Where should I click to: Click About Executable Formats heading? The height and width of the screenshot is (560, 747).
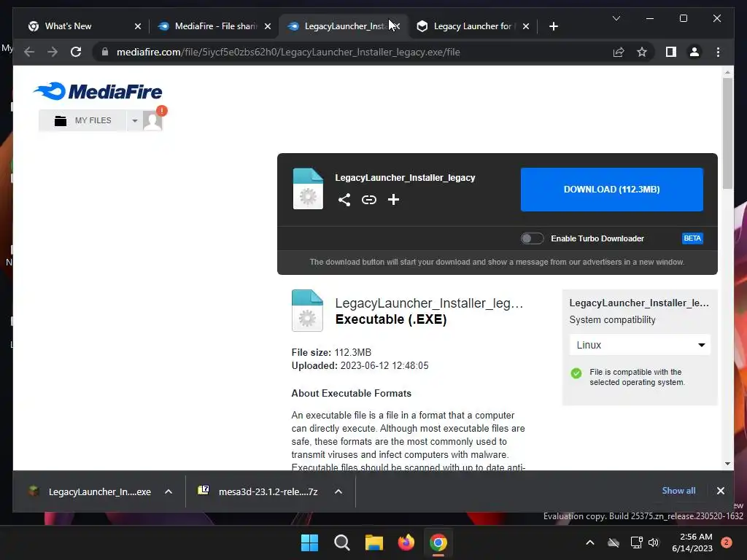click(351, 393)
